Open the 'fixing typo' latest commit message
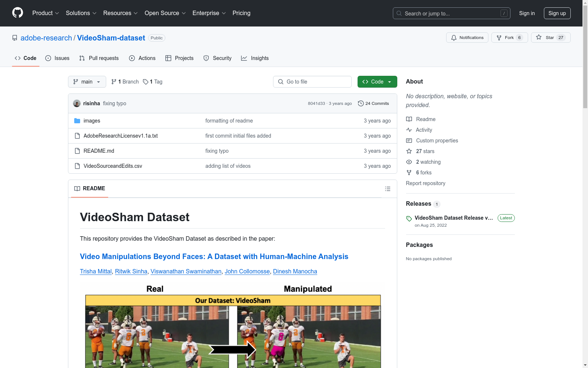 tap(115, 103)
